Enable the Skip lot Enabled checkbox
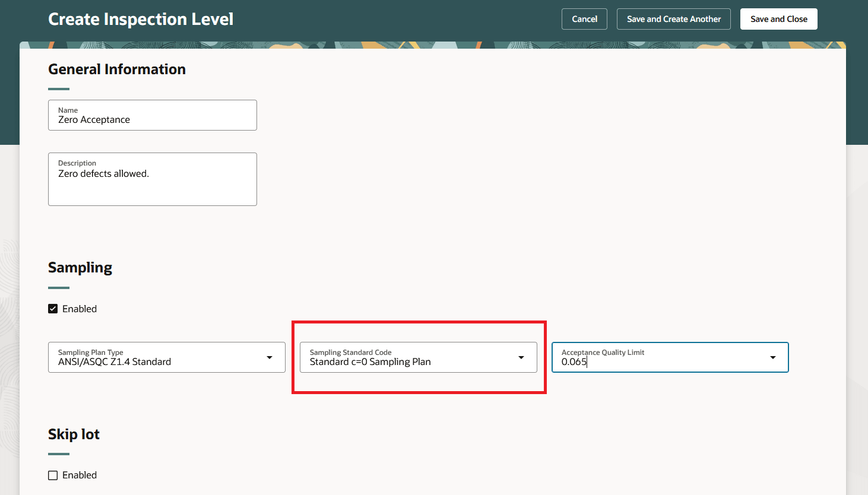868x495 pixels. tap(53, 475)
